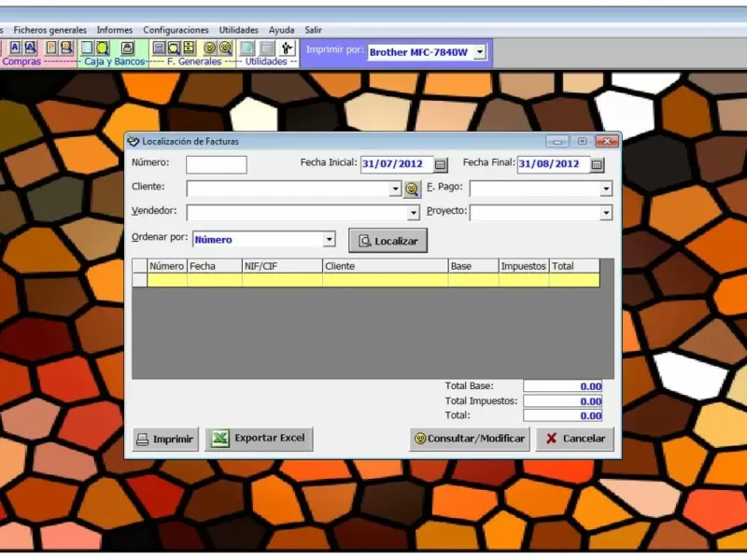Expand the Proyecto dropdown list
The width and height of the screenshot is (747, 560).
(x=605, y=213)
